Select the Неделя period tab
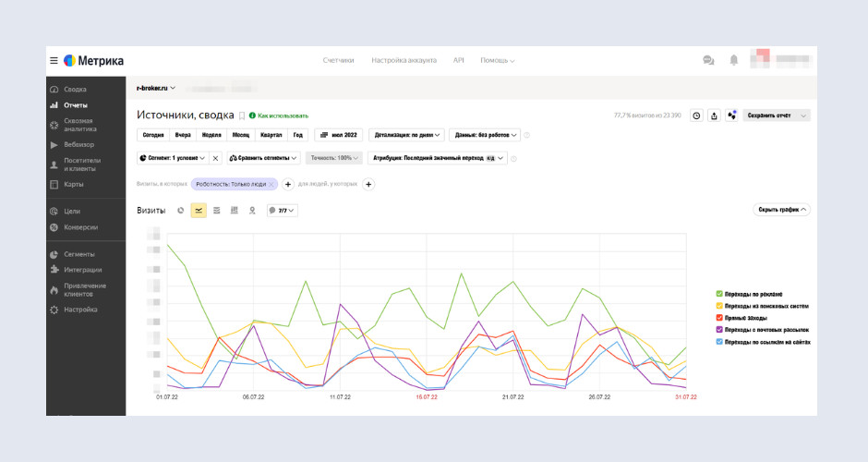 (211, 135)
